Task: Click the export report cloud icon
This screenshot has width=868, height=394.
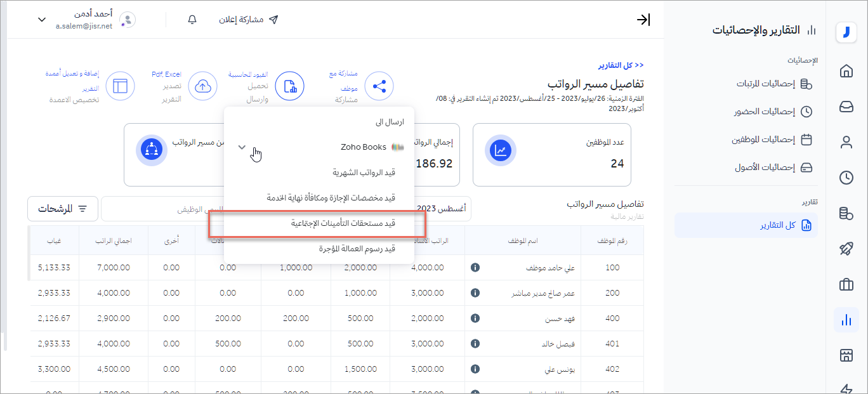Action: [203, 86]
